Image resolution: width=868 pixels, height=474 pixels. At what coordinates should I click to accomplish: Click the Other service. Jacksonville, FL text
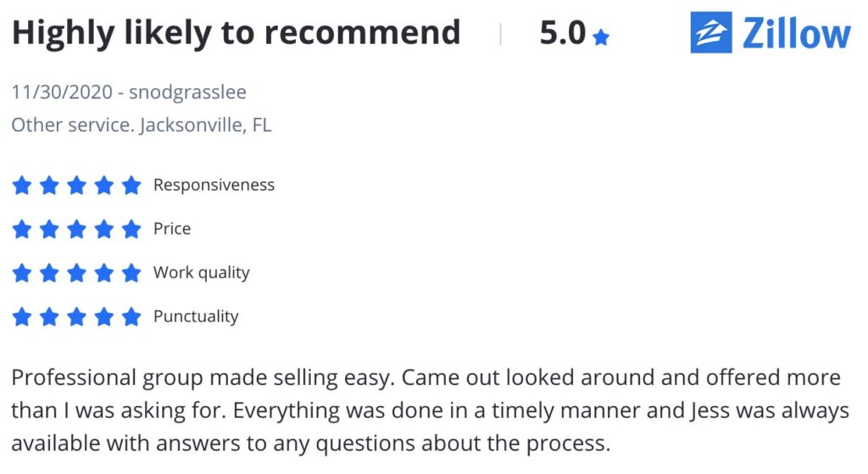coord(142,125)
